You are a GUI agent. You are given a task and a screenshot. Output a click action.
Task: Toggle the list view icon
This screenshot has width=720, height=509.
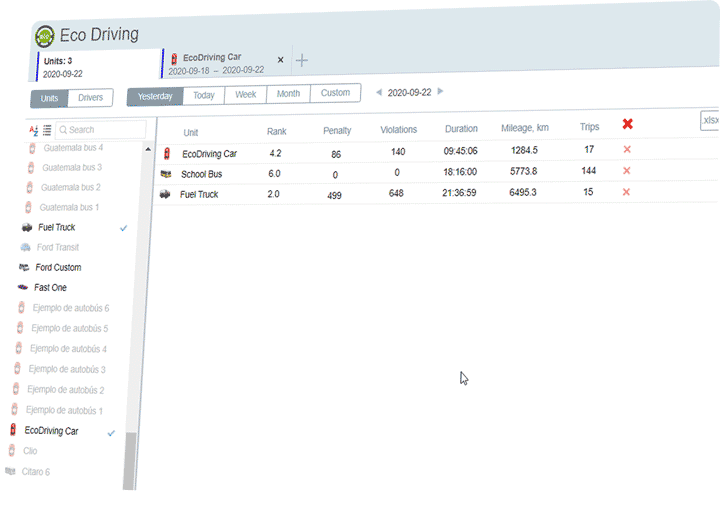(47, 130)
